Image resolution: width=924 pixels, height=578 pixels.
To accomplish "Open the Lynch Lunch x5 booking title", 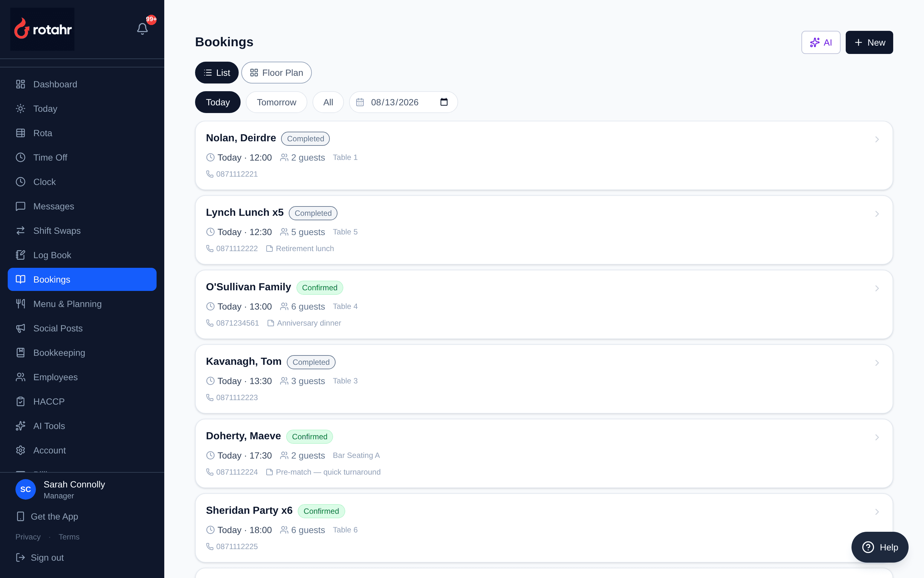I will pos(245,213).
